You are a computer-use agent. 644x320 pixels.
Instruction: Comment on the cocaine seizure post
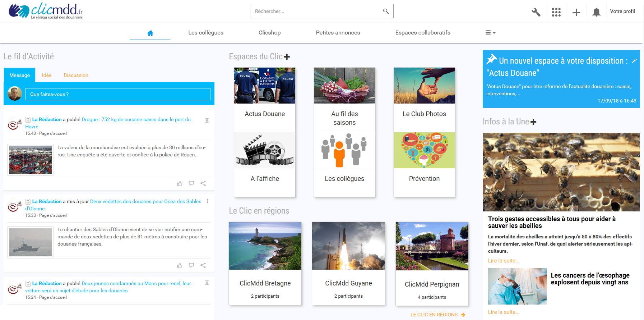(x=191, y=183)
